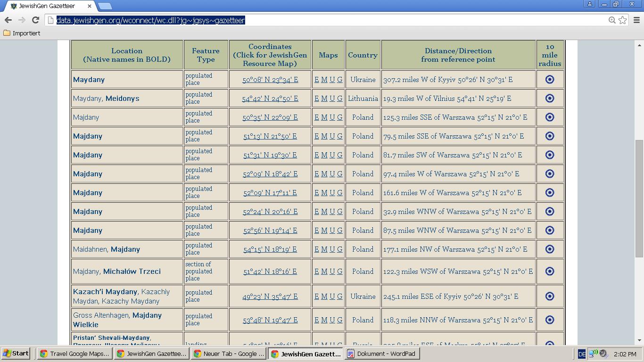The height and width of the screenshot is (362, 644).
Task: Go back using the browser back arrow
Action: pyautogui.click(x=8, y=20)
